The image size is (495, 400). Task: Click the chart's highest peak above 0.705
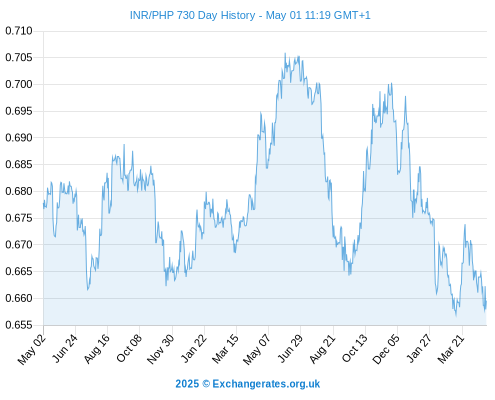[x=285, y=53]
